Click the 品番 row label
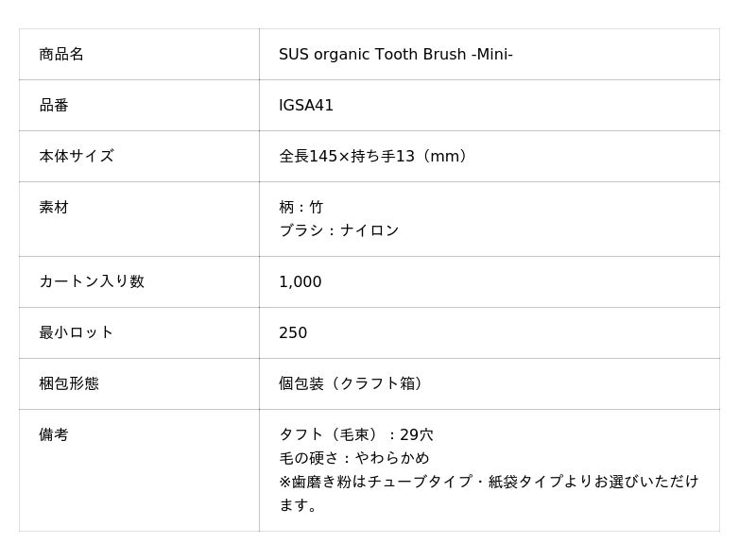 point(54,106)
